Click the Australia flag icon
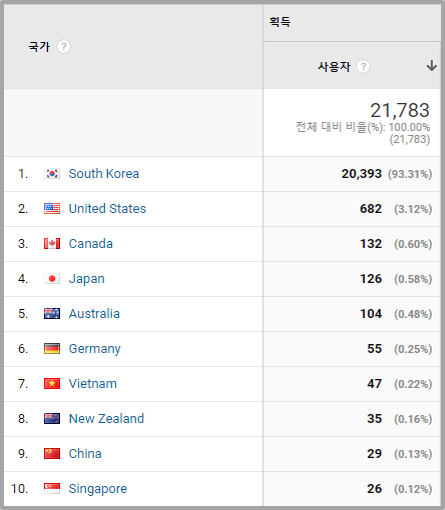 coord(52,314)
